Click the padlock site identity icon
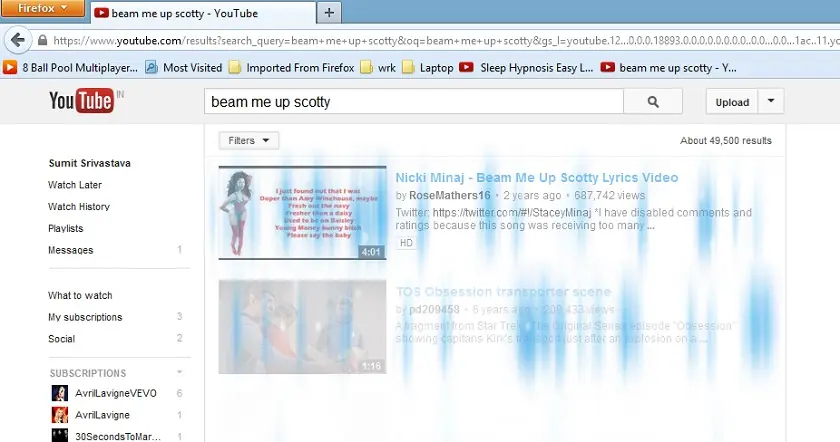 (x=42, y=40)
